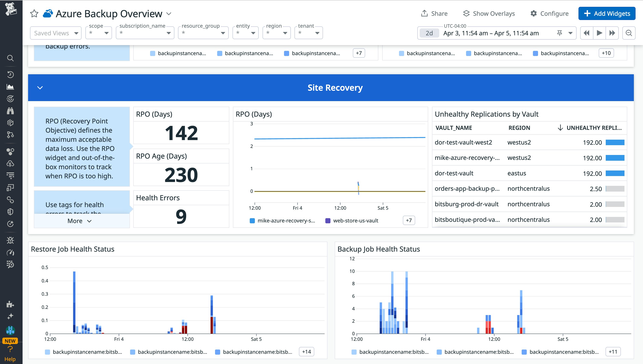Collapse the Site Recovery section
Image resolution: width=643 pixels, height=364 pixels.
[40, 88]
